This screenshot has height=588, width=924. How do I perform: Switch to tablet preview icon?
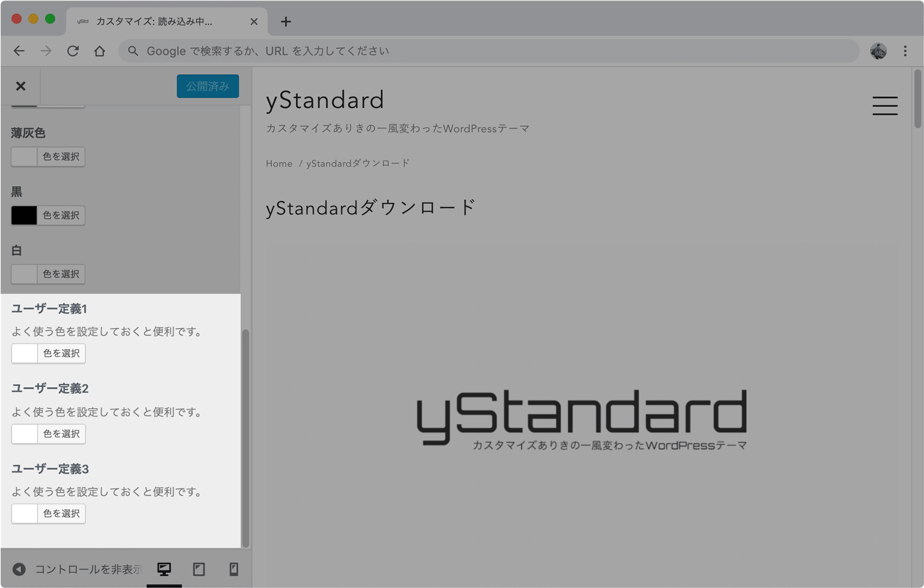[x=199, y=569]
